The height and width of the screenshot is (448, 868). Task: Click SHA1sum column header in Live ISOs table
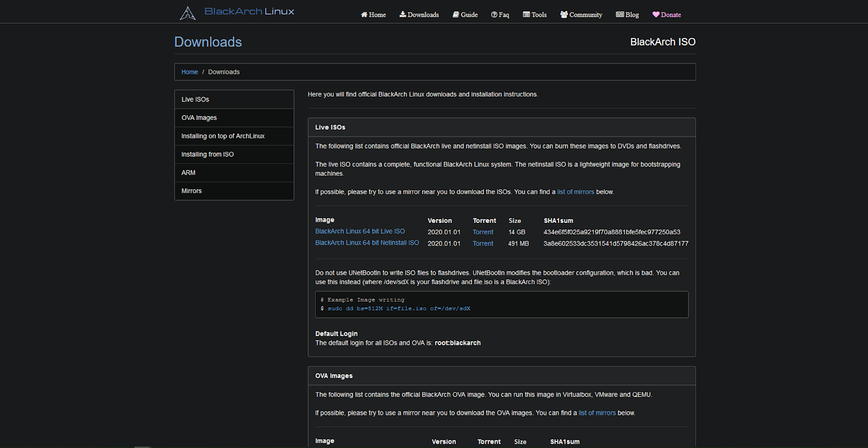point(559,221)
